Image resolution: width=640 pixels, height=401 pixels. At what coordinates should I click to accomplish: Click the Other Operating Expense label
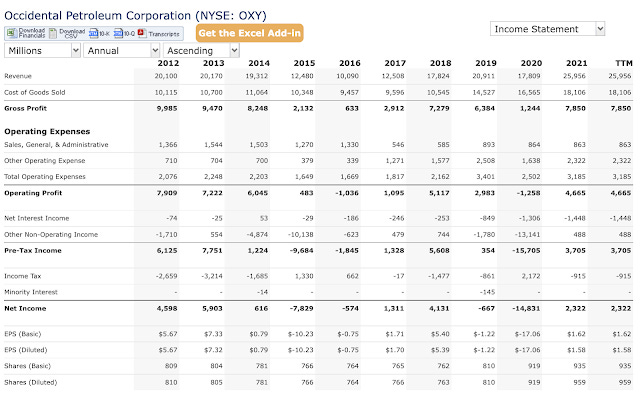tap(44, 161)
